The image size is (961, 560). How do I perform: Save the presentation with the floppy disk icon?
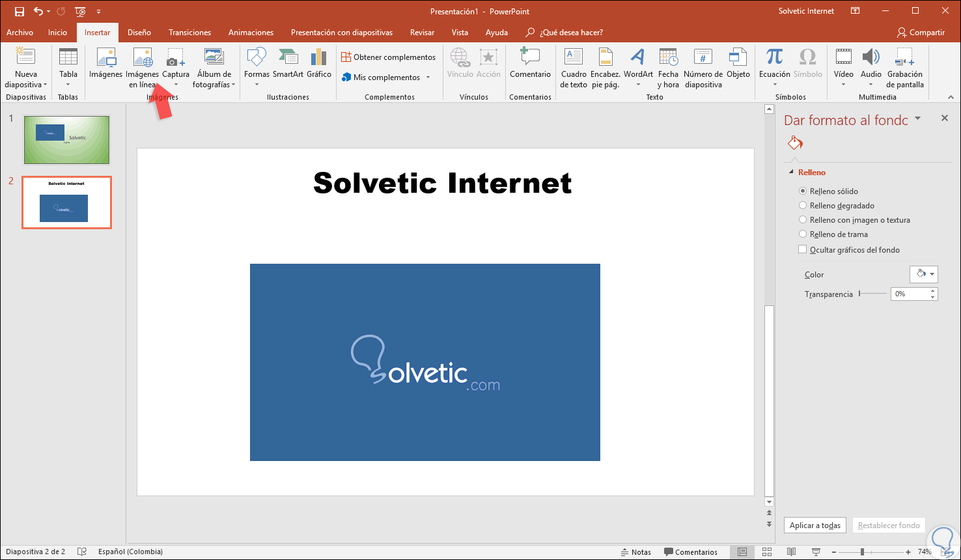20,11
